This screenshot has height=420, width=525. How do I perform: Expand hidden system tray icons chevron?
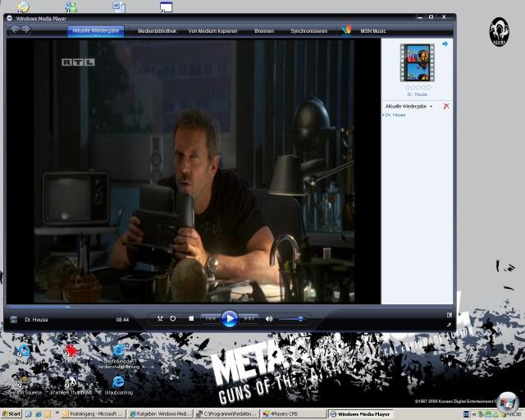tap(475, 414)
